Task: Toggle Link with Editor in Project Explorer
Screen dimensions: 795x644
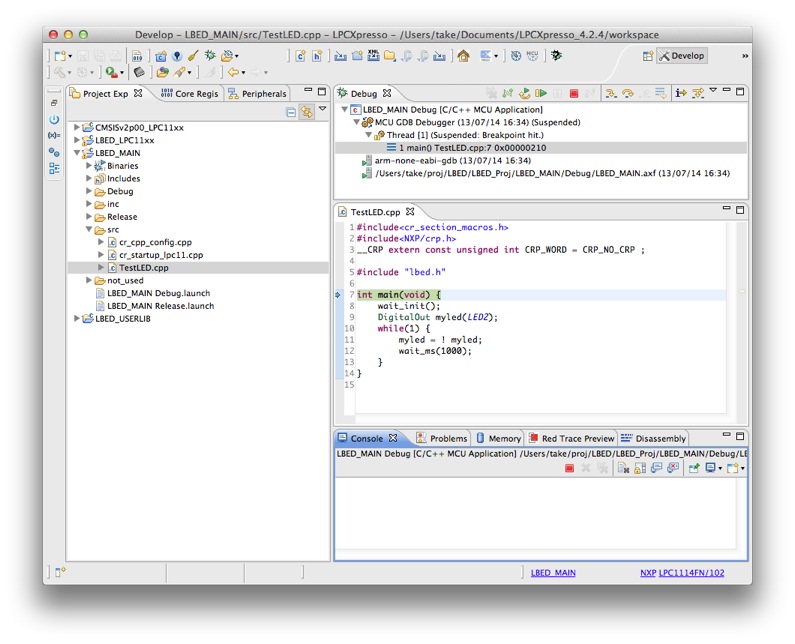Action: pos(307,112)
